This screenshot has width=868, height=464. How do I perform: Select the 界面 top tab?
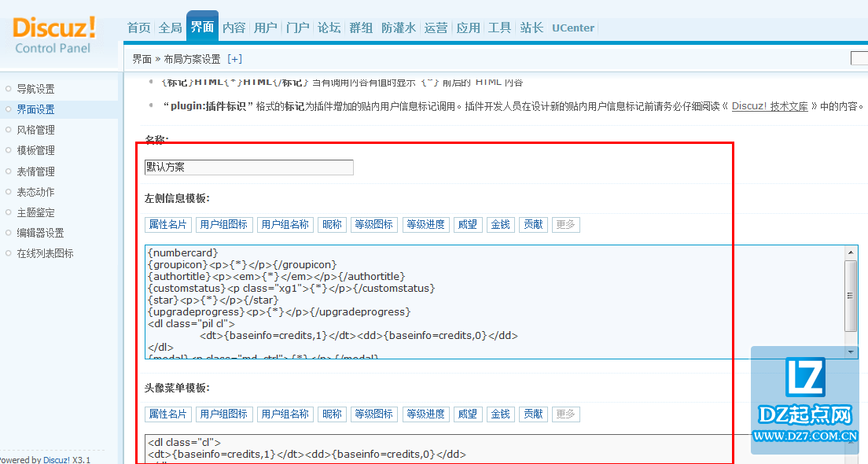[202, 27]
